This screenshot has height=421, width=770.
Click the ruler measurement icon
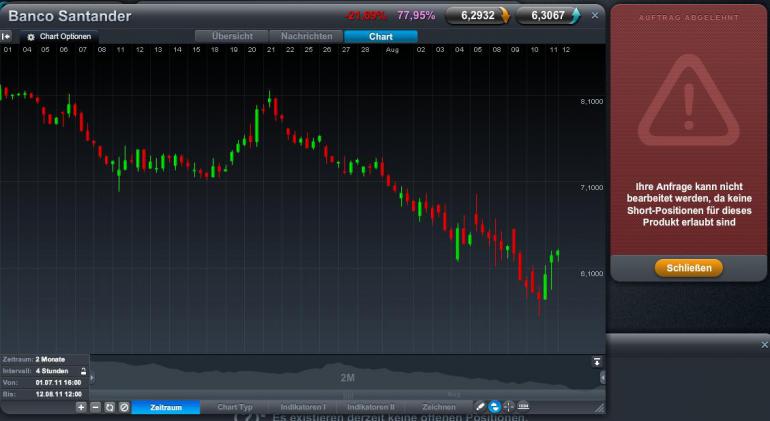coord(523,407)
